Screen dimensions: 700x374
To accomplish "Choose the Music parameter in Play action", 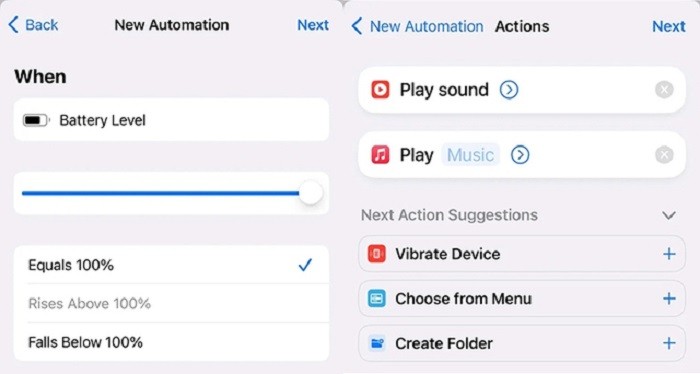I will pyautogui.click(x=471, y=155).
